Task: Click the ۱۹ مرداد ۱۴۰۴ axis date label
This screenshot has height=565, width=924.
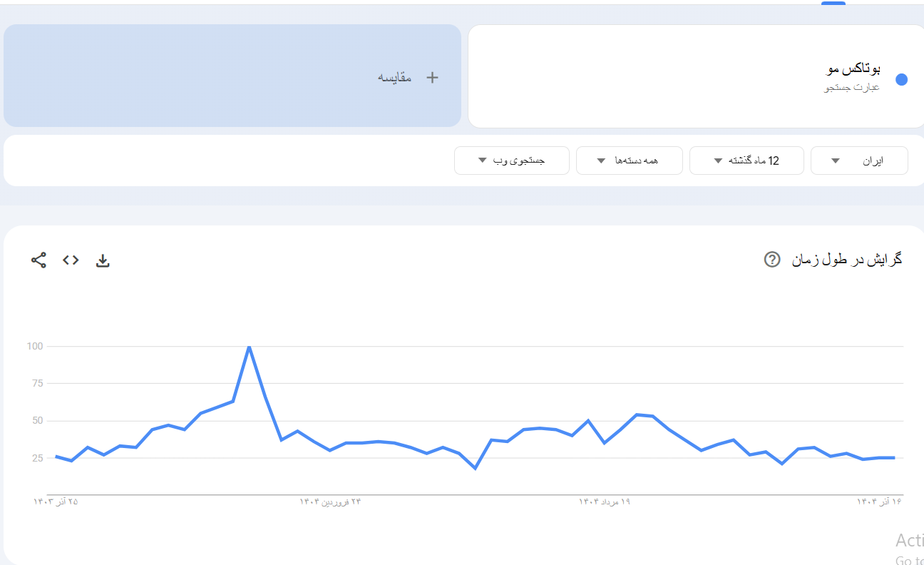Action: 605,502
